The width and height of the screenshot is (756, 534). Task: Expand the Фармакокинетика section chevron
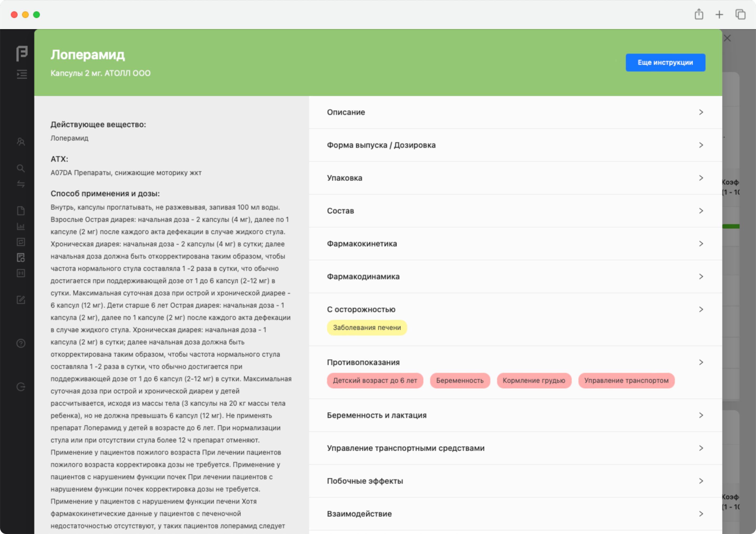[701, 244]
